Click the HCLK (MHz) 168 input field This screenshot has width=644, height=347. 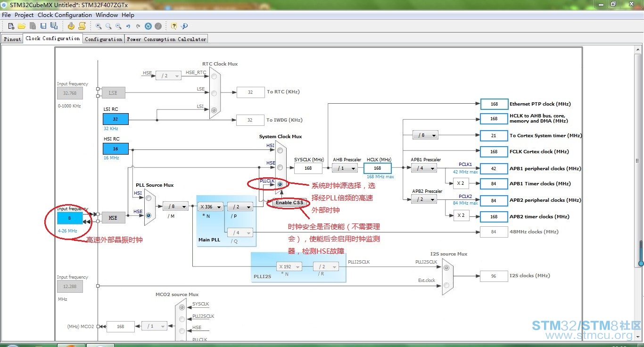[x=377, y=168]
